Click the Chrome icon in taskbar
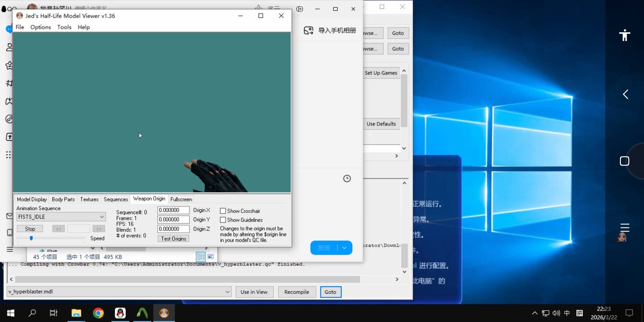Screen dimensions: 644x322 pos(98,313)
